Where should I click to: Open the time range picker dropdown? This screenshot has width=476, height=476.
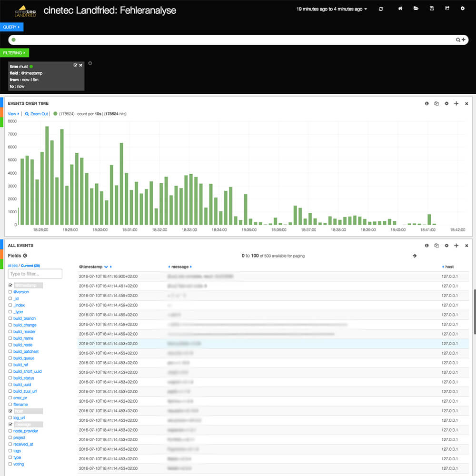coord(332,9)
